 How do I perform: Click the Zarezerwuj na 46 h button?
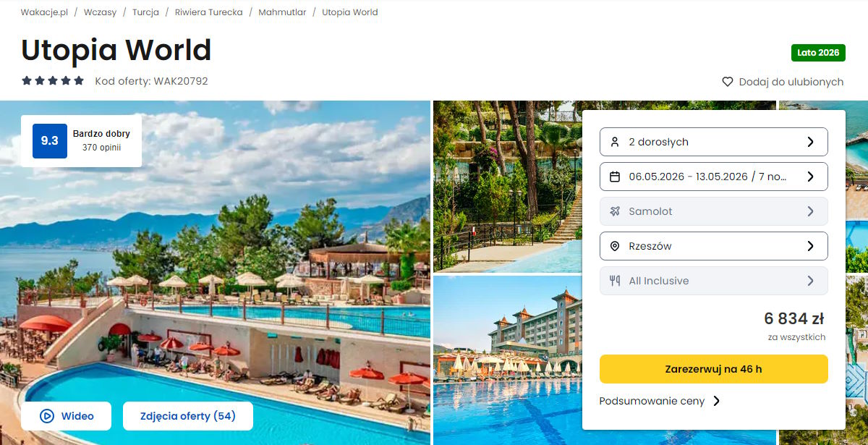tap(713, 369)
